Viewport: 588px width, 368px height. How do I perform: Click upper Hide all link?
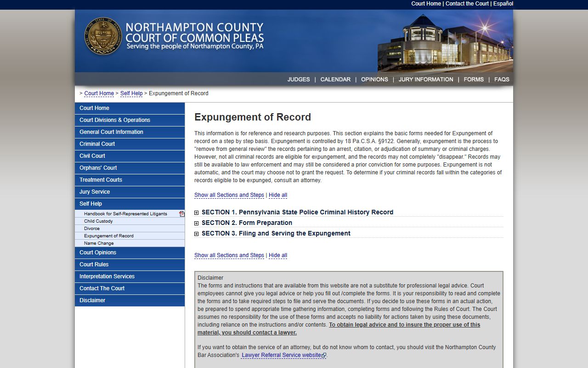pos(278,195)
